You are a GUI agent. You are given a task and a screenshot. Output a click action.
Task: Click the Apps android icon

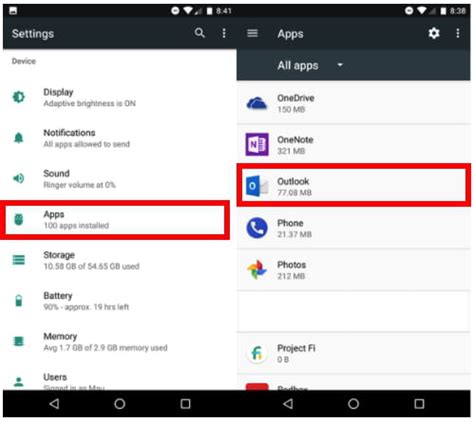[x=19, y=219]
